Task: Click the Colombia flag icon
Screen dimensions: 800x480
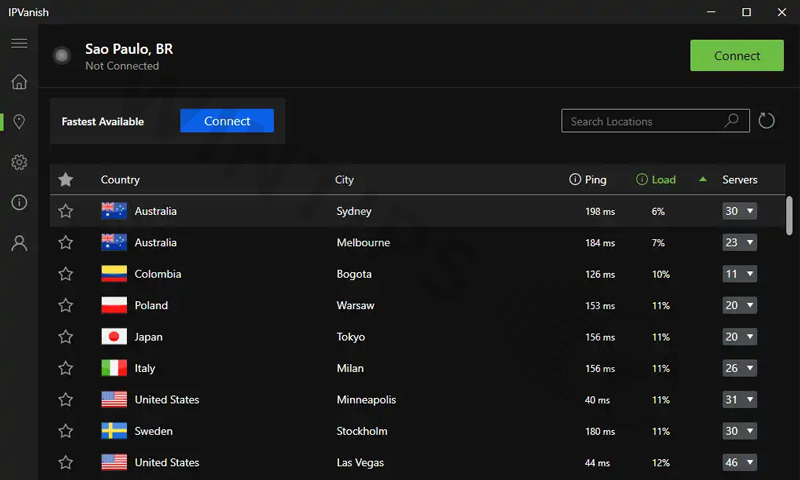Action: (114, 274)
